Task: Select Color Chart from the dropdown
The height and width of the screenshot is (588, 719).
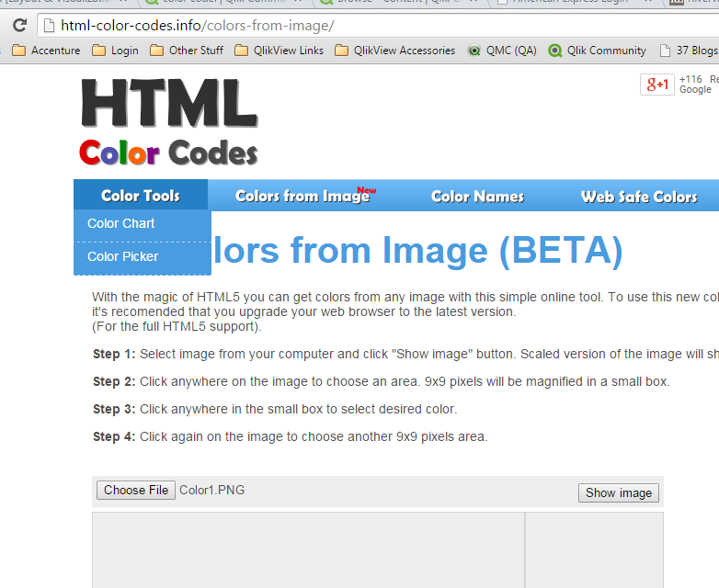Action: pos(143,223)
